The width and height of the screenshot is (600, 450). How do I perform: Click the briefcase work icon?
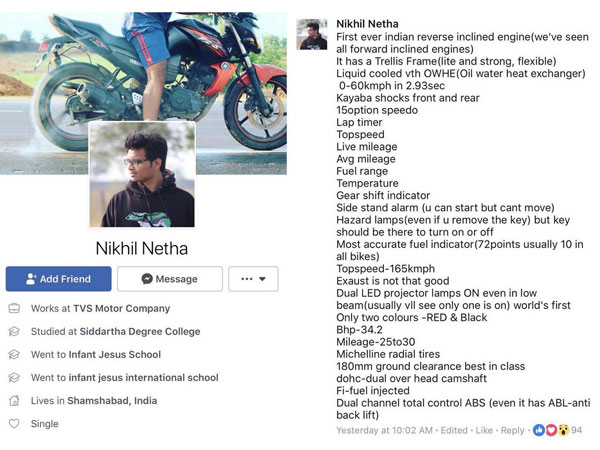[14, 309]
